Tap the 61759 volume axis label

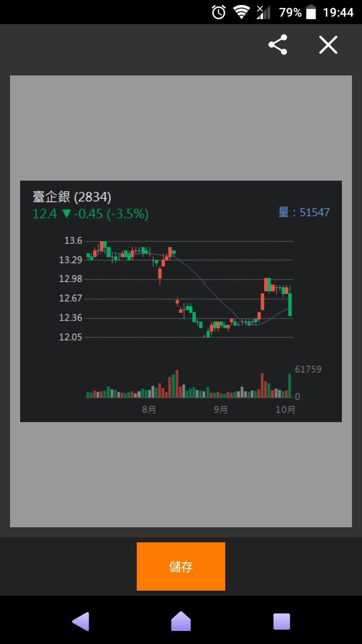tap(308, 369)
